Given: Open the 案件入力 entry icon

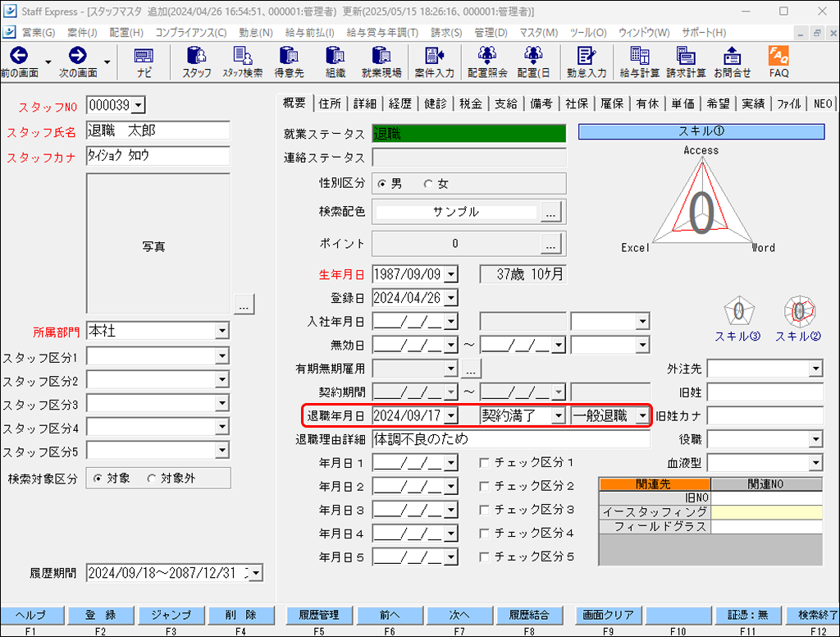Looking at the screenshot, I should [x=434, y=56].
